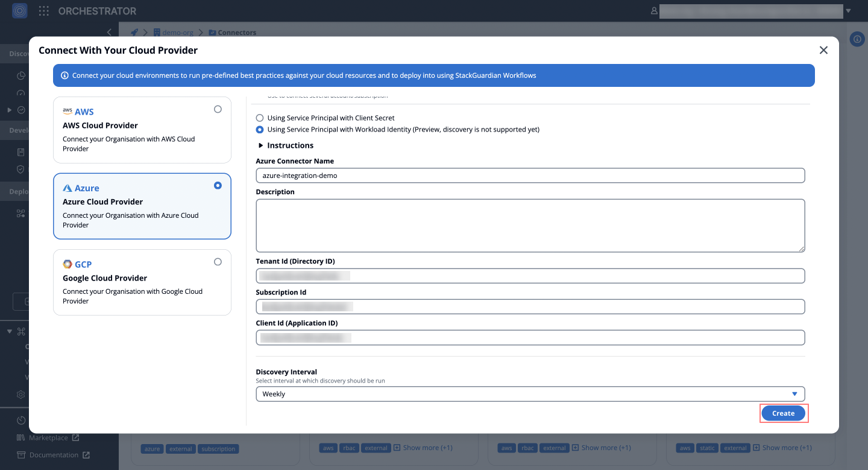The width and height of the screenshot is (868, 470).
Task: Click Connectors in the breadcrumb
Action: coord(237,33)
